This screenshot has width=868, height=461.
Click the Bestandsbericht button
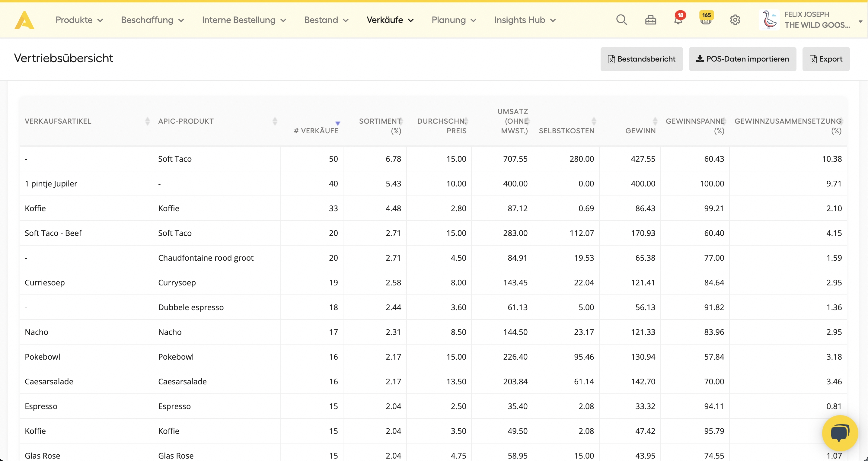pyautogui.click(x=641, y=59)
